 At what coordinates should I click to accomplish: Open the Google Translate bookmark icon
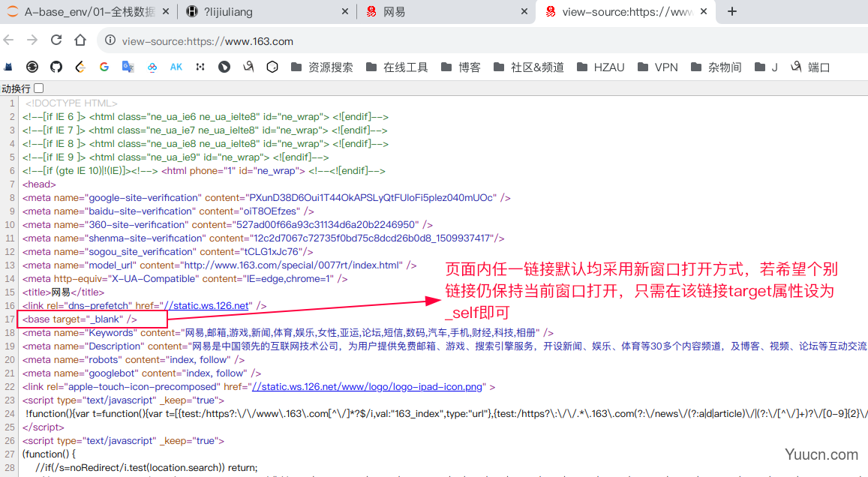coord(128,67)
